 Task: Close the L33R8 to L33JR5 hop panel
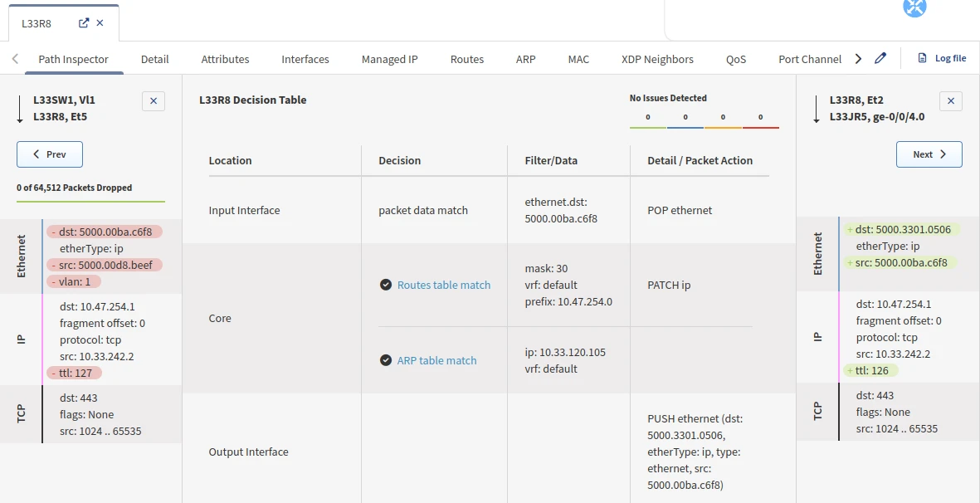point(950,101)
